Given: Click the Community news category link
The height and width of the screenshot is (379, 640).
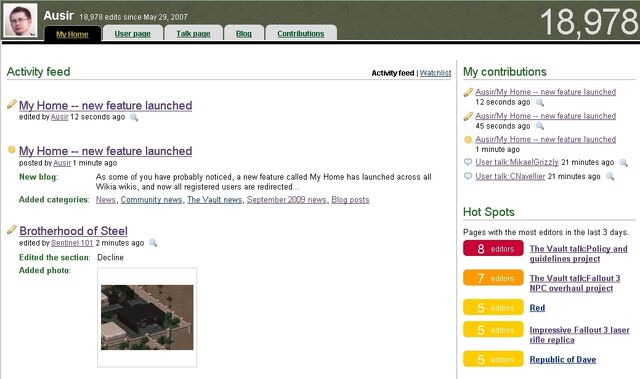Looking at the screenshot, I should tap(151, 200).
